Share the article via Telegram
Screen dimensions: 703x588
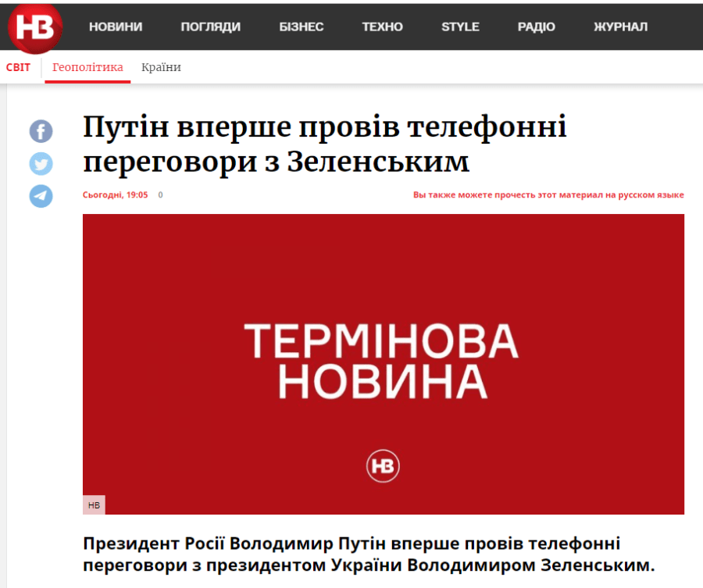tap(40, 197)
